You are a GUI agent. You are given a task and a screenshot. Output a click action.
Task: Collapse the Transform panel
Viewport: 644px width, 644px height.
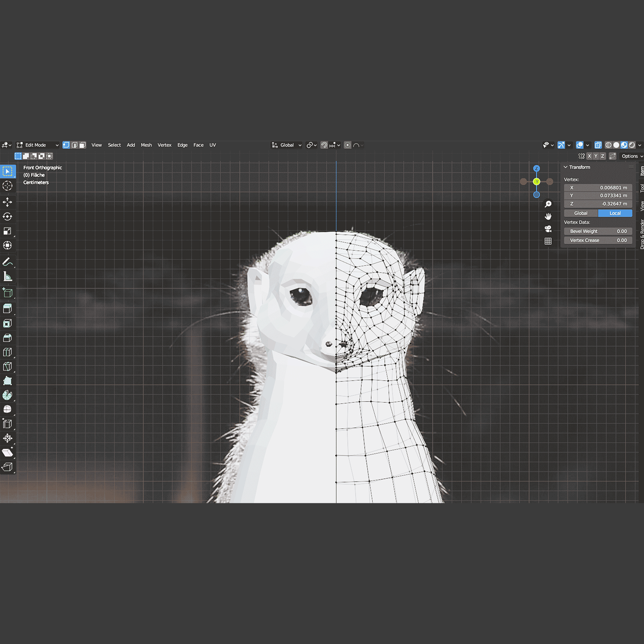(x=565, y=167)
